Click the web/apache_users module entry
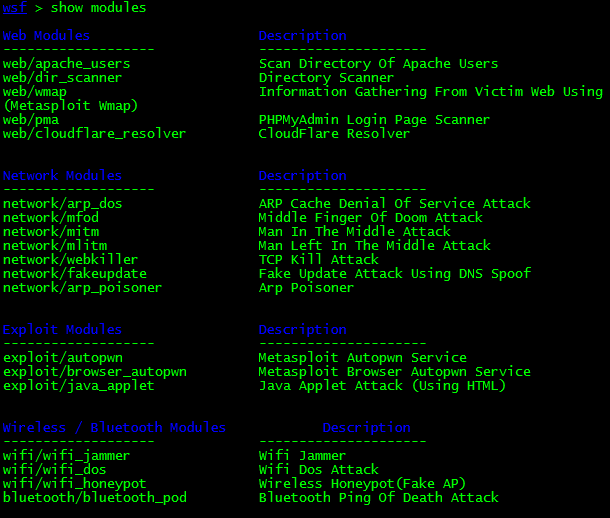This screenshot has height=518, width=610. tap(67, 64)
